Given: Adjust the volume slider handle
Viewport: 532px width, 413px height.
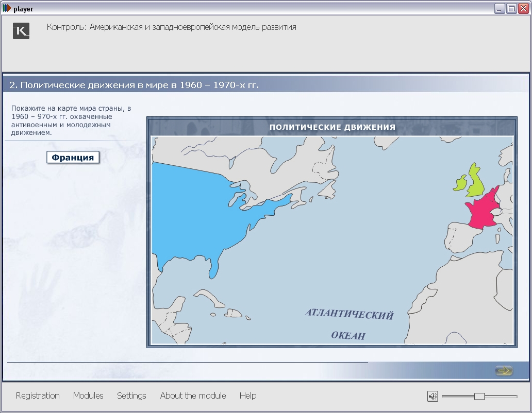Looking at the screenshot, I should click(x=479, y=396).
